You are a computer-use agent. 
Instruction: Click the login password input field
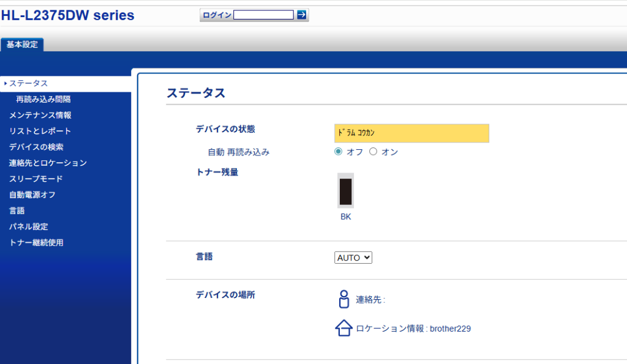pos(263,15)
